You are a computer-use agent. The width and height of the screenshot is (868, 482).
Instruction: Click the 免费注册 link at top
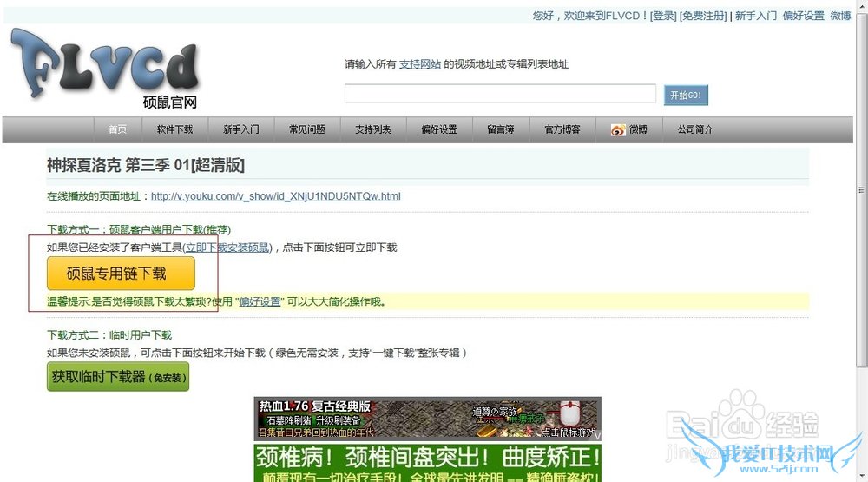pyautogui.click(x=703, y=16)
